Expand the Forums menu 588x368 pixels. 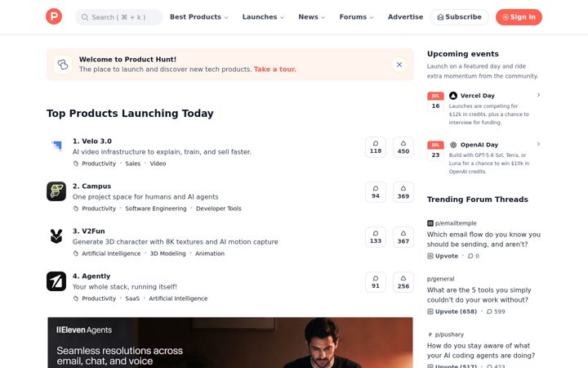(x=356, y=17)
